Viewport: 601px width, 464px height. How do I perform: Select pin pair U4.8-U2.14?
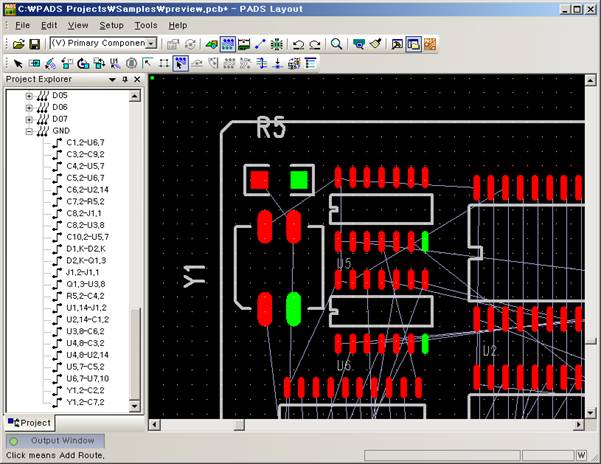pyautogui.click(x=87, y=355)
